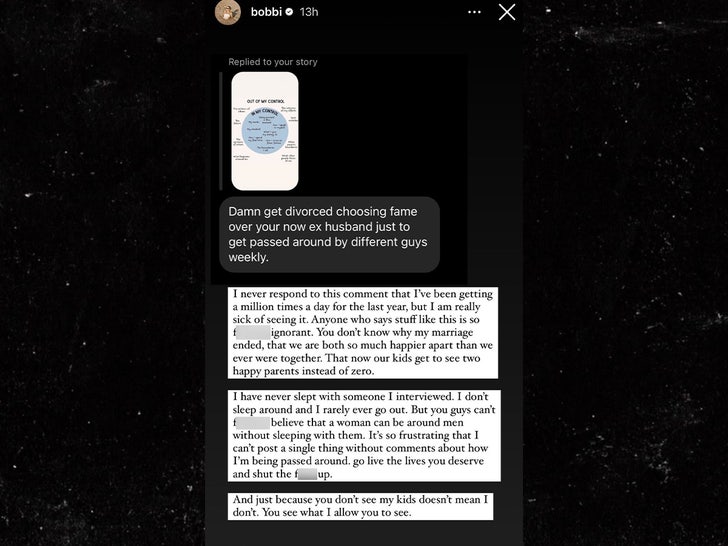
Task: Click the line 'happy parents instead of zero'
Action: (303, 371)
